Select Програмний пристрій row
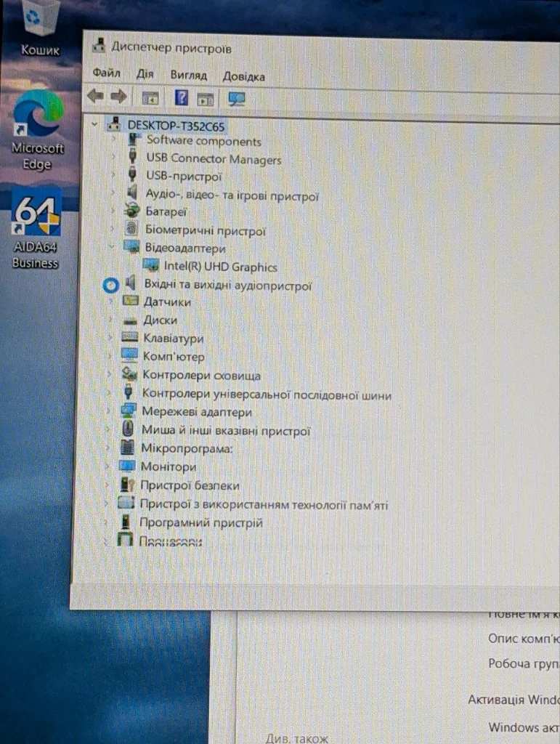This screenshot has height=744, width=560. pyautogui.click(x=200, y=523)
